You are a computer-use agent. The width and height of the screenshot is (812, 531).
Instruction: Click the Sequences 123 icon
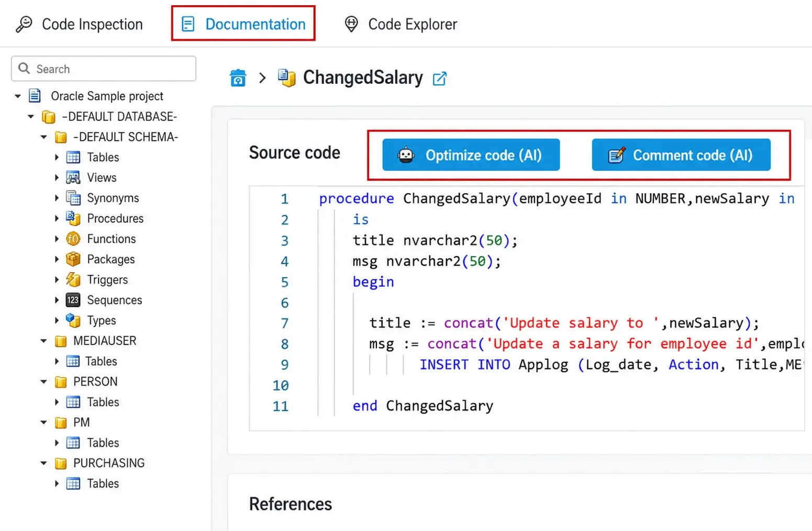pyautogui.click(x=73, y=300)
